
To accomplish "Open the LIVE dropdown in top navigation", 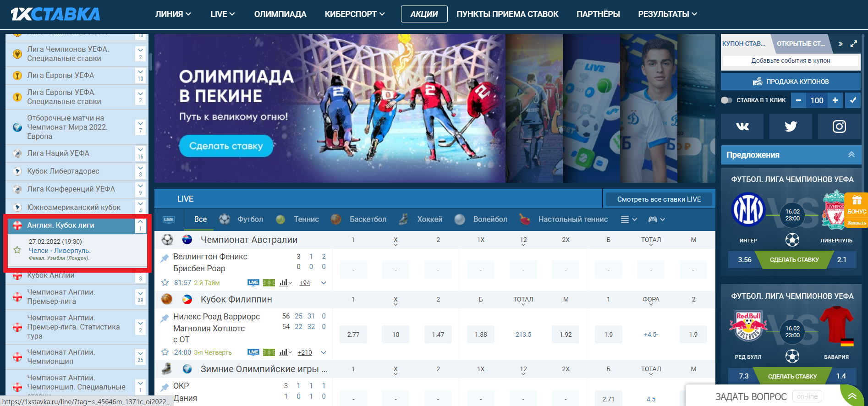I will (x=222, y=14).
